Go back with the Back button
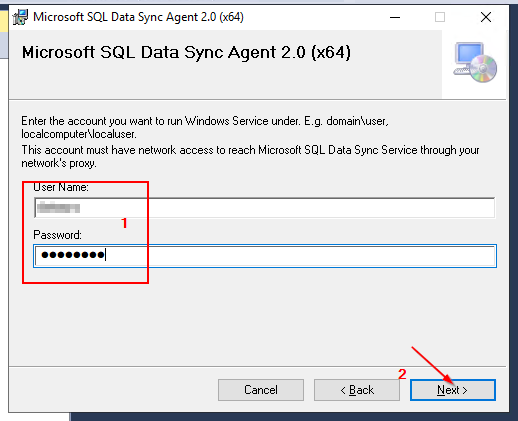The image size is (518, 421). tap(357, 390)
